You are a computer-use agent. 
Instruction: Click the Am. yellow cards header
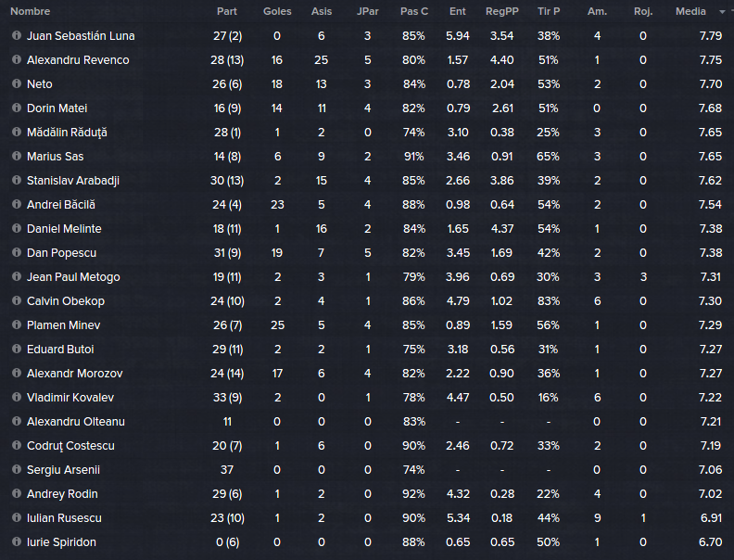(x=597, y=12)
